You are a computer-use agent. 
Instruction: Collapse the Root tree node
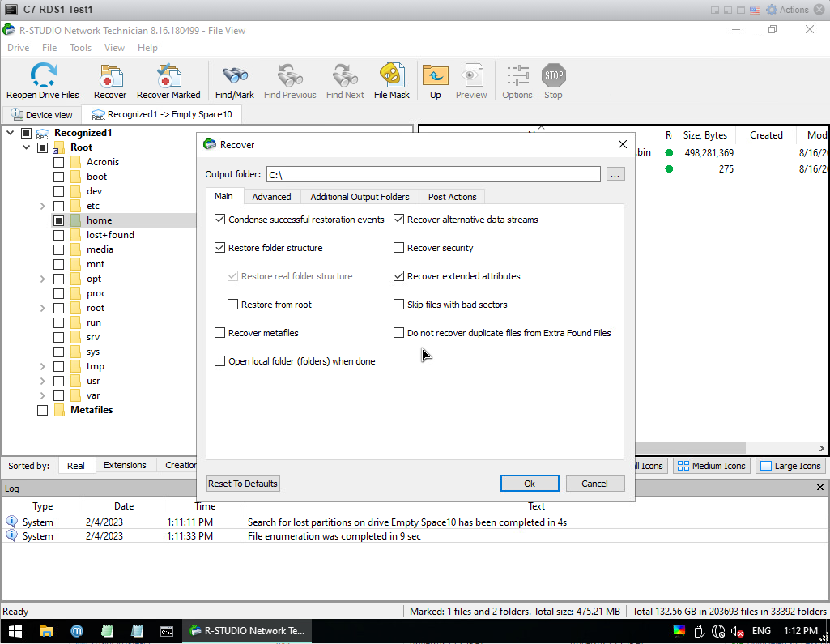coord(26,147)
